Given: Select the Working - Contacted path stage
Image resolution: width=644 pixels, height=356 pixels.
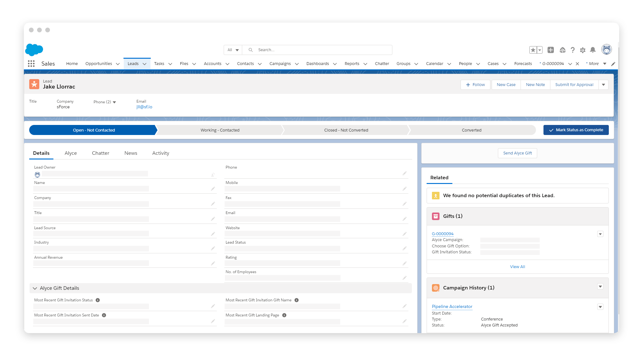Looking at the screenshot, I should pos(220,130).
